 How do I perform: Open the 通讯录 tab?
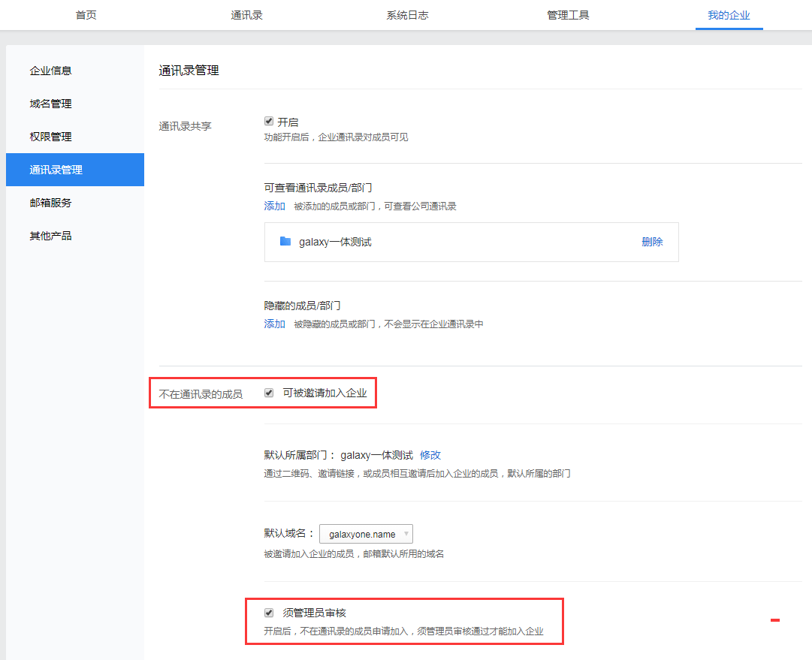click(246, 14)
